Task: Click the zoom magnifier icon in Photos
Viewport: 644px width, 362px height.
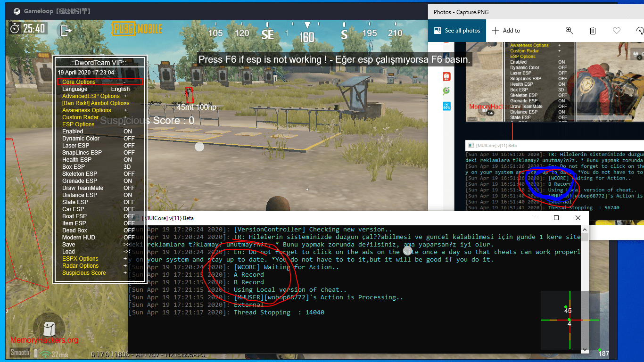Action: tap(570, 31)
